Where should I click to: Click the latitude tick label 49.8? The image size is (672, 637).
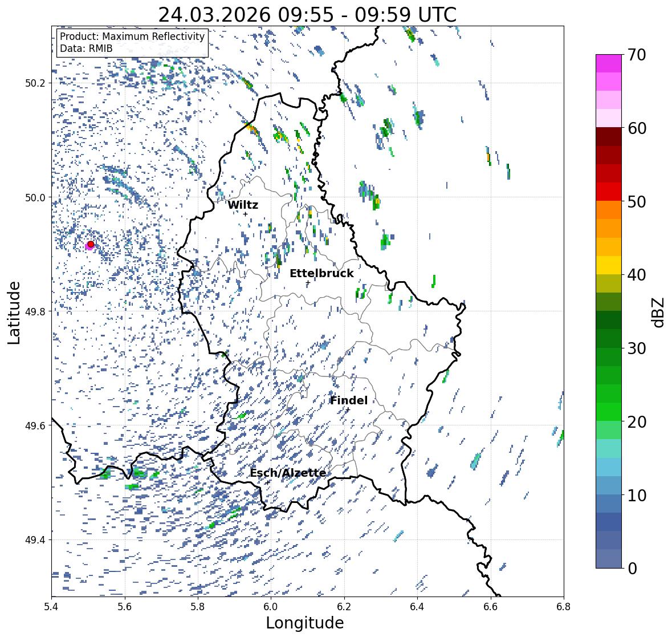(35, 311)
